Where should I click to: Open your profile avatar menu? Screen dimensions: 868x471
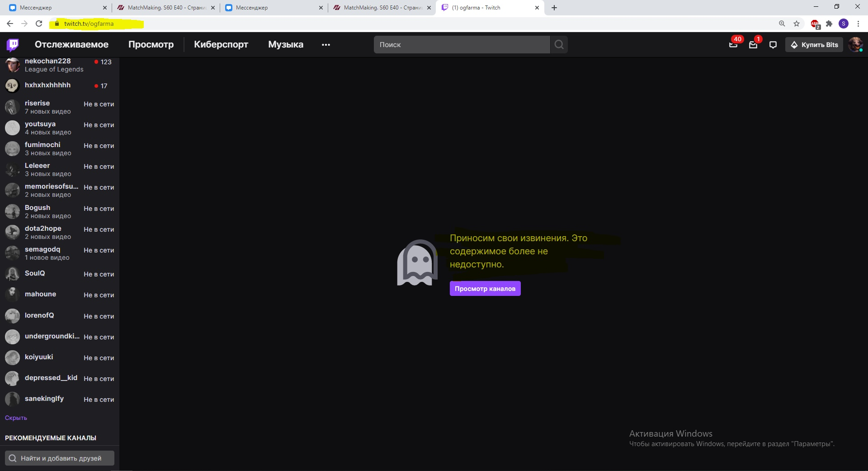[856, 44]
